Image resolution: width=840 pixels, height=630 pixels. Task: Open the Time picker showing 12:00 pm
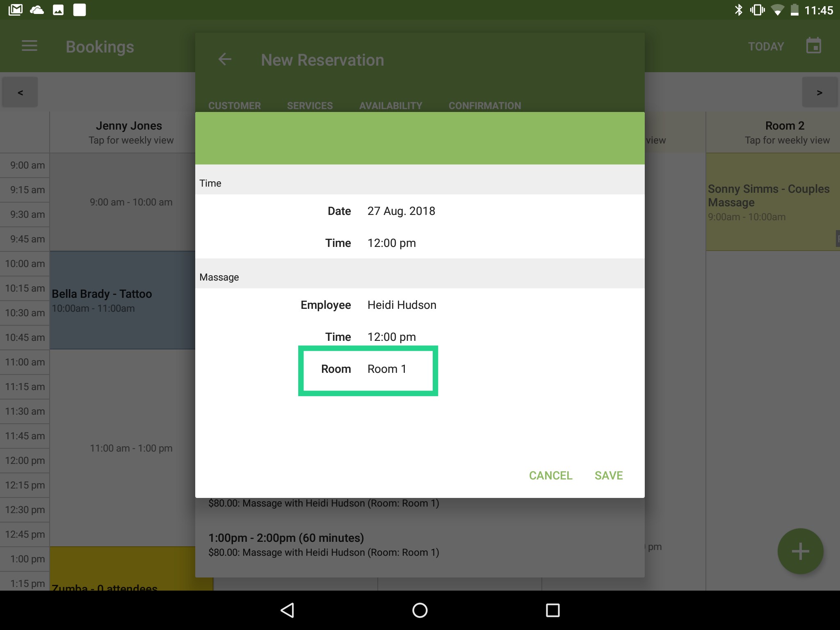tap(391, 242)
